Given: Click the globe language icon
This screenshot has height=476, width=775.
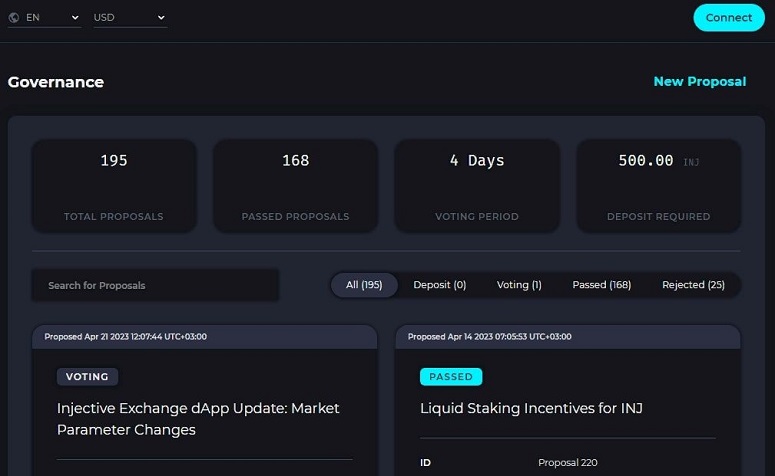Looking at the screenshot, I should pyautogui.click(x=14, y=18).
